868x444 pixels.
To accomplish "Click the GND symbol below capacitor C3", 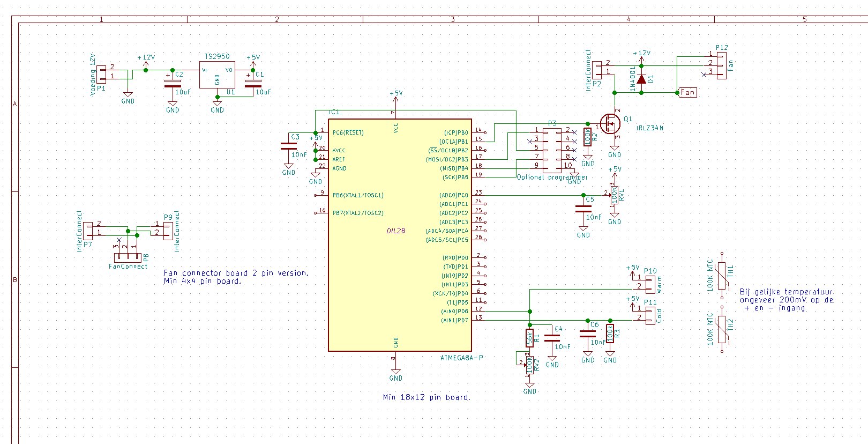I will [x=289, y=168].
